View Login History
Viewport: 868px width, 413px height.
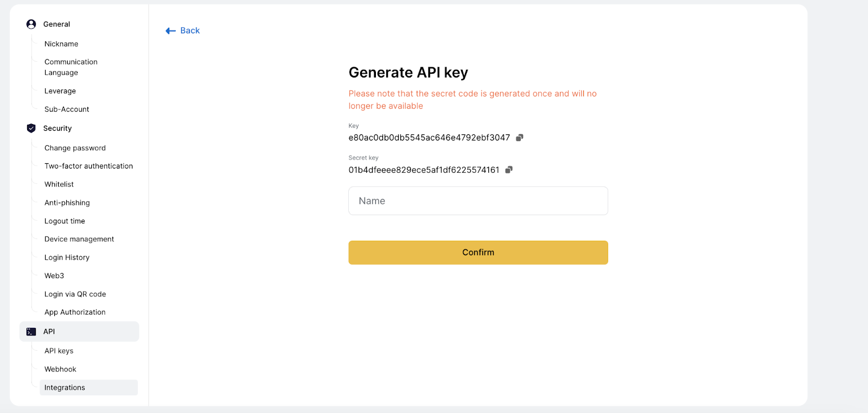click(x=67, y=257)
